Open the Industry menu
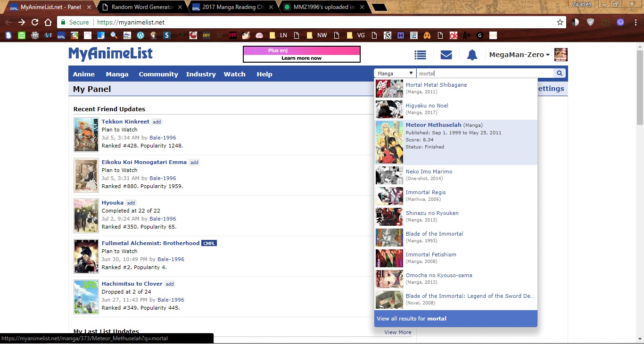 click(x=201, y=74)
